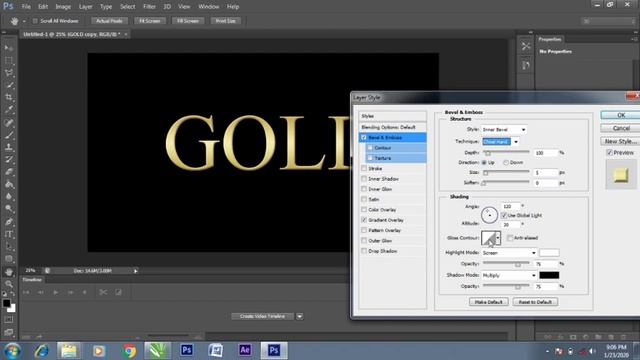Click the Timeline play button

(x=56, y=292)
